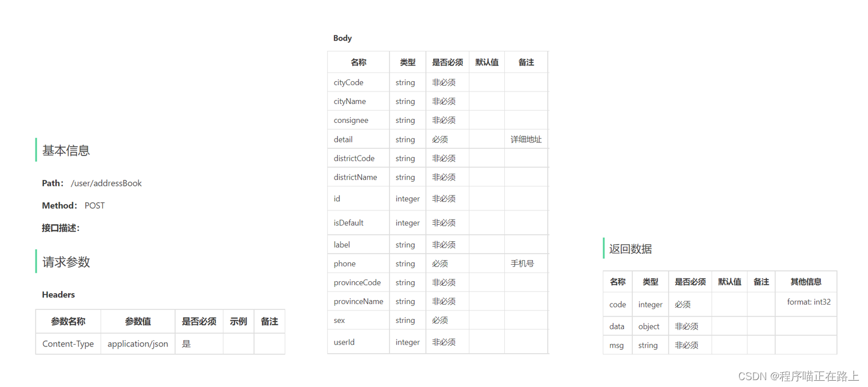This screenshot has width=868, height=387.
Task: Click the consignee row name
Action: click(351, 121)
